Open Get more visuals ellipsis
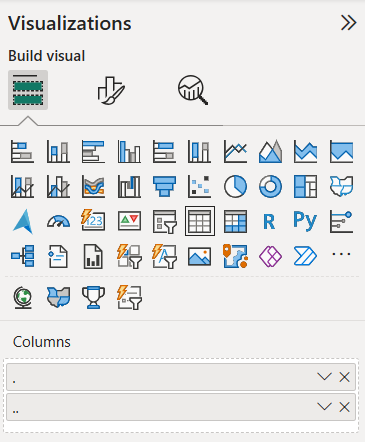 341,255
